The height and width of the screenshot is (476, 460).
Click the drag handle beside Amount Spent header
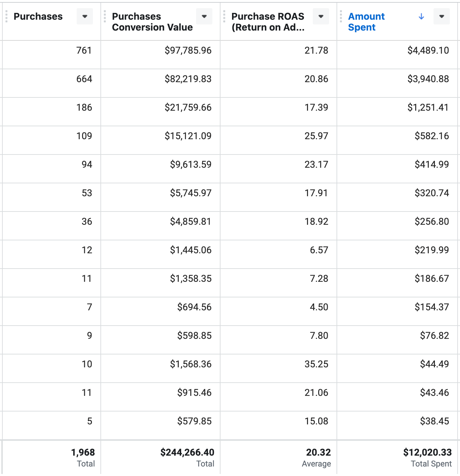[x=341, y=16]
